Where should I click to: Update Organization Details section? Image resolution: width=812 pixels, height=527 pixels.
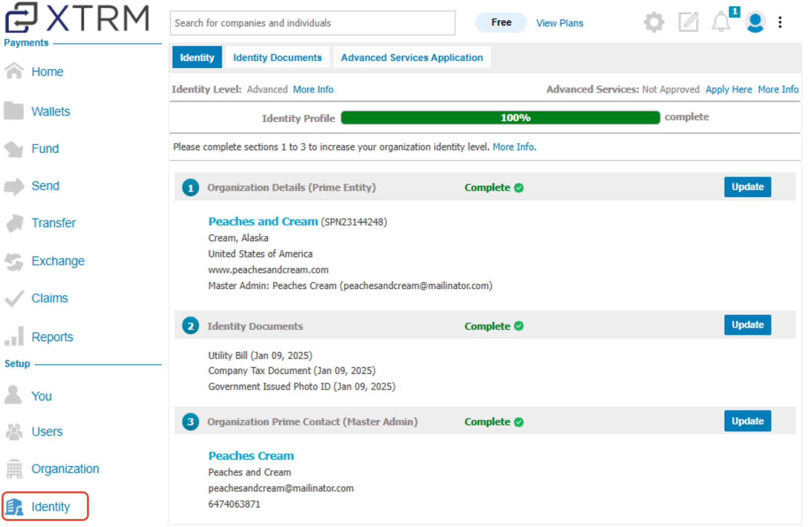747,187
